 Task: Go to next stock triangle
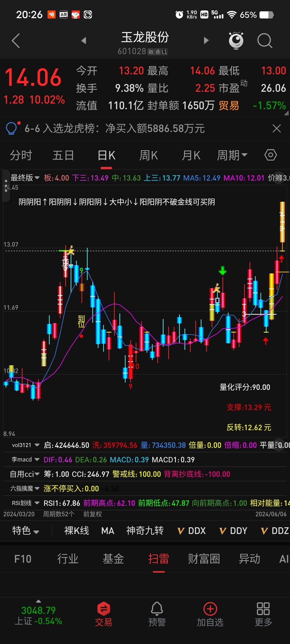click(x=206, y=41)
